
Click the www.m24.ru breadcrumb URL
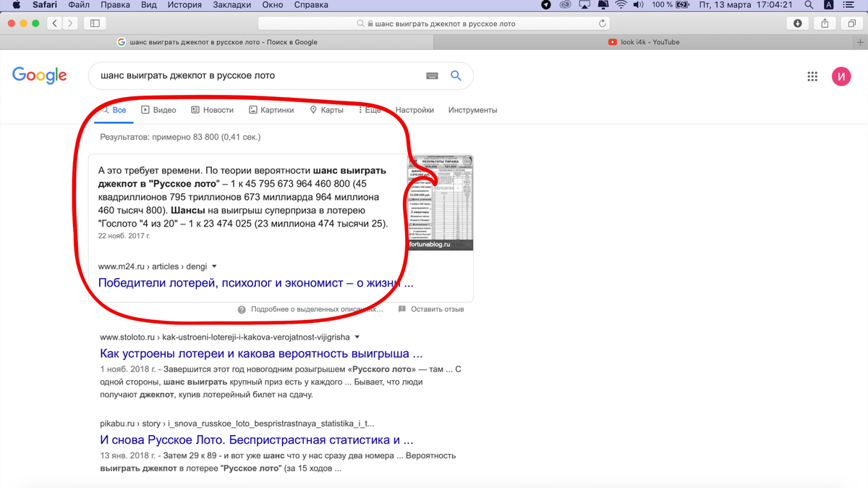[x=153, y=266]
